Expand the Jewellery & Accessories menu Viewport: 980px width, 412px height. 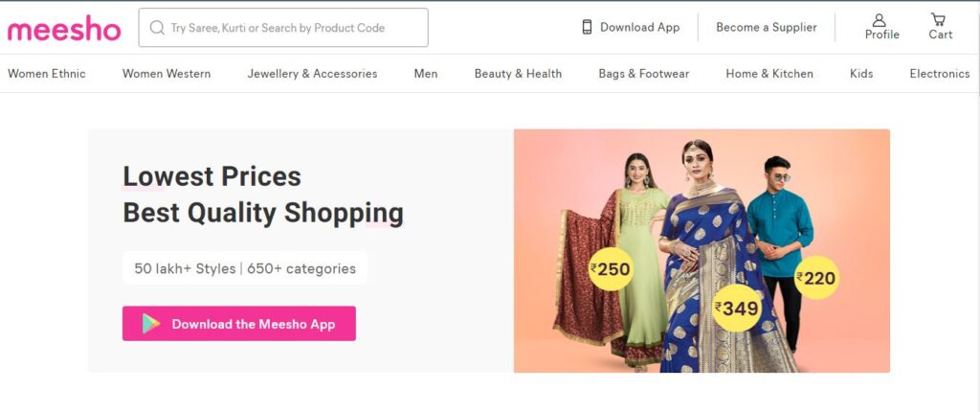(x=312, y=74)
